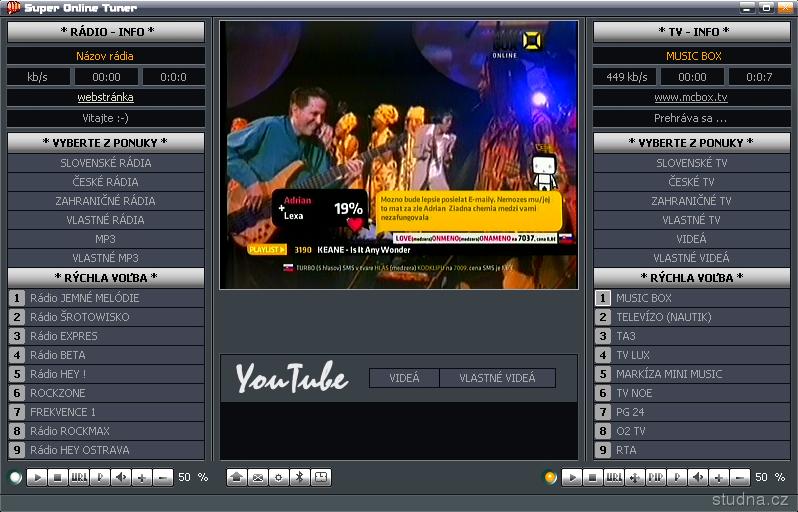Select quick dial RTA

click(692, 450)
